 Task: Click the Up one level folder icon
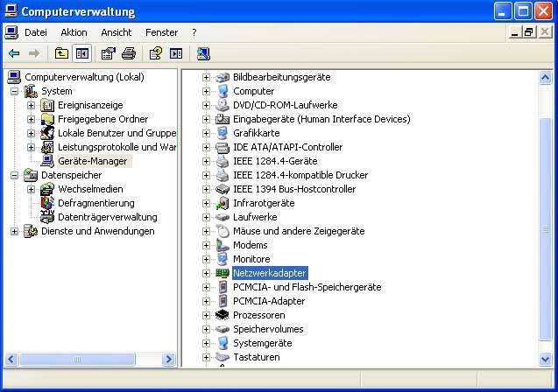point(61,53)
